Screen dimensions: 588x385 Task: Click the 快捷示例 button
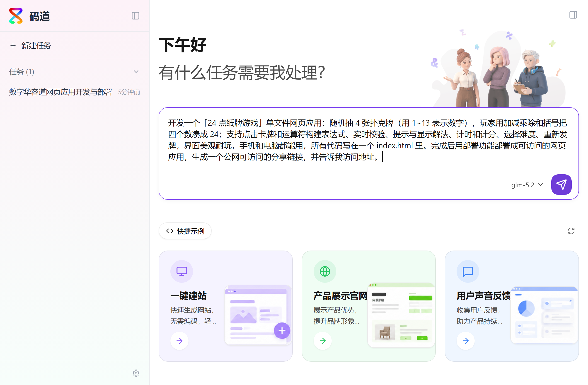tap(185, 231)
